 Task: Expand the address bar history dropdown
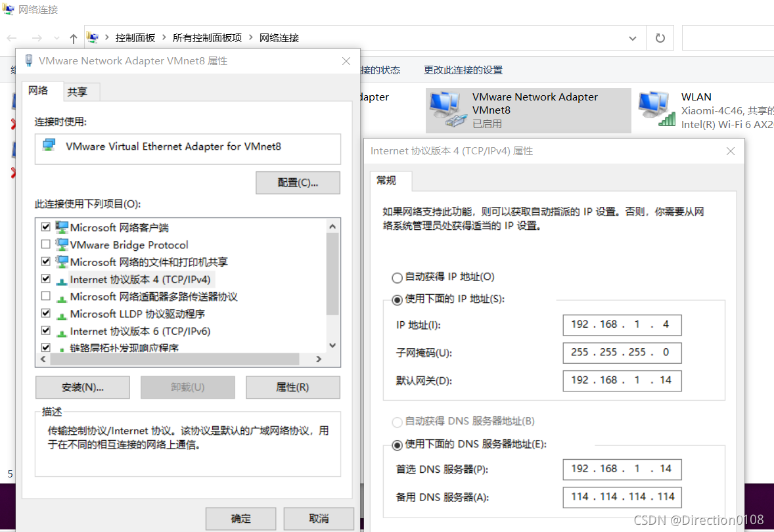[x=632, y=38]
